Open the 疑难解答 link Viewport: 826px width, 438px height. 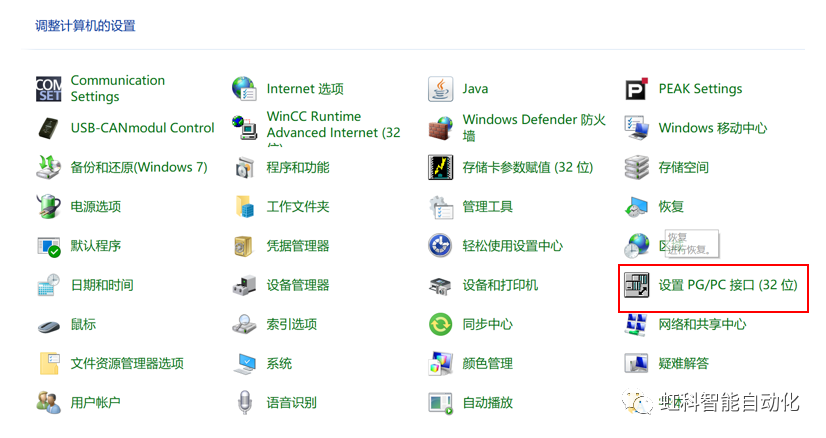pos(684,364)
